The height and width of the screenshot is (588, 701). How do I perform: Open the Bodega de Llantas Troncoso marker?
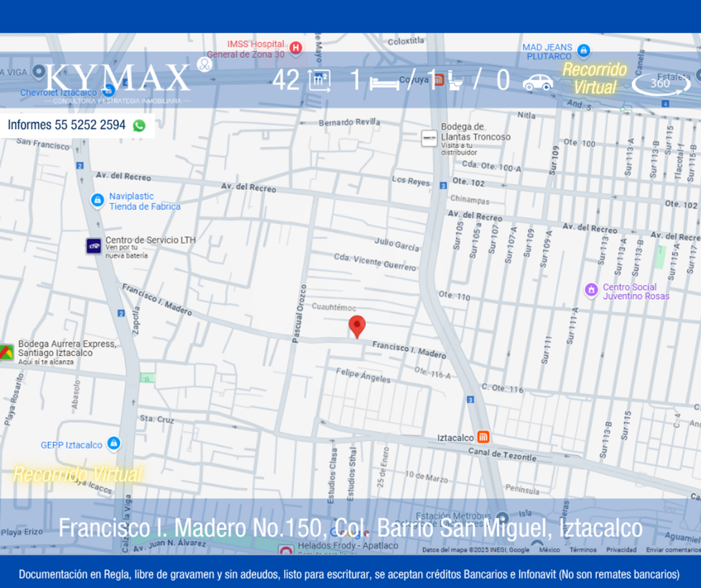[429, 139]
